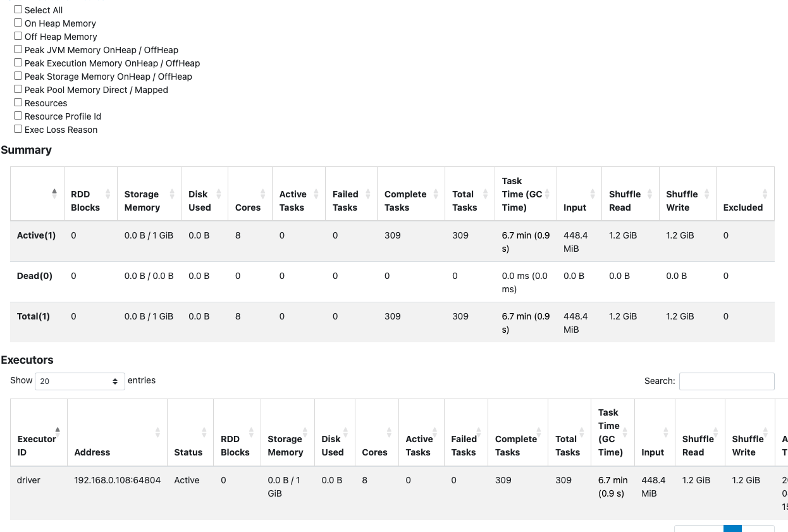Click sort arrows on Summary Storage Memory column
The height and width of the screenshot is (532, 788).
tap(172, 194)
